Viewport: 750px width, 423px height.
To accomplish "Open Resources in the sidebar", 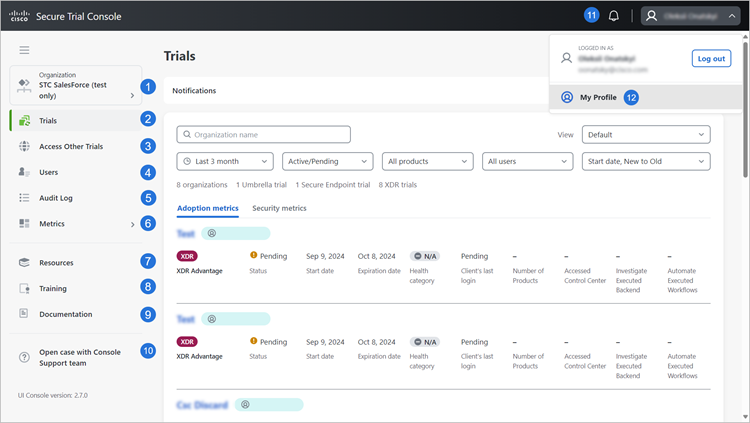I will (76, 263).
